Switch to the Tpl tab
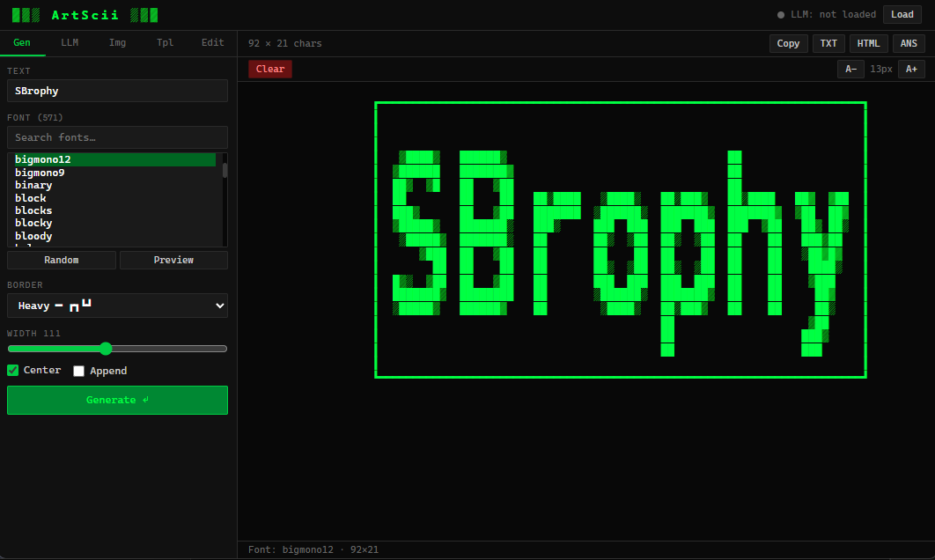935x560 pixels. tap(166, 43)
